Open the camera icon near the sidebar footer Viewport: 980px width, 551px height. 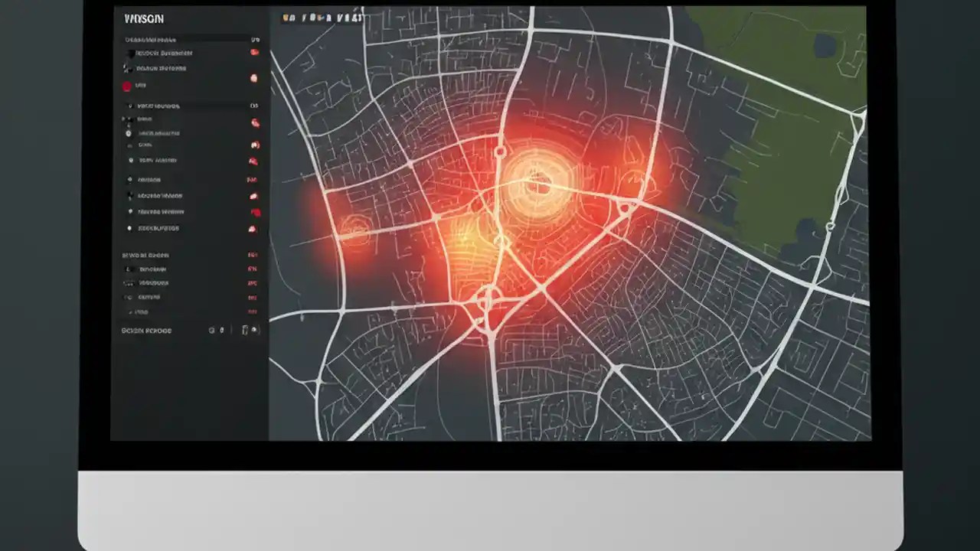[245, 330]
